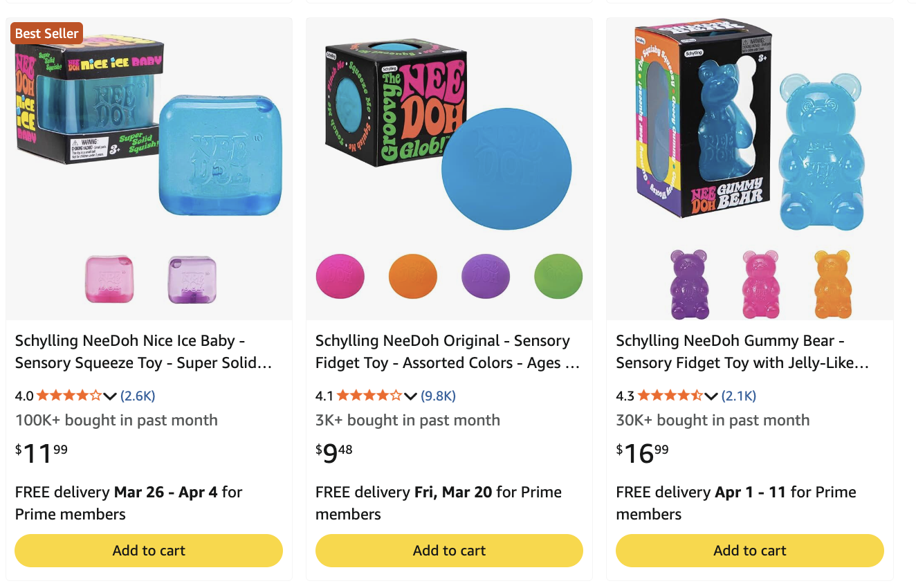View the 2.1K reviews for Gummy Bear
Screen dimensions: 916x588
pyautogui.click(x=739, y=396)
